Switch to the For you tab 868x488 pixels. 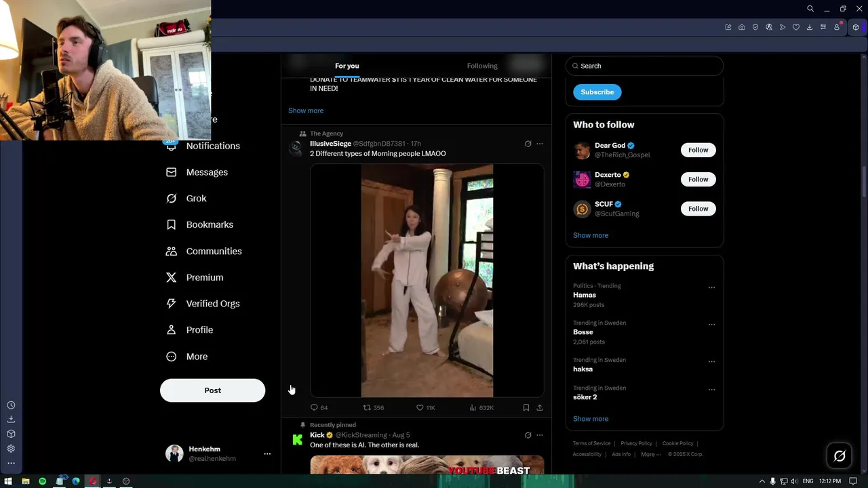pos(347,66)
